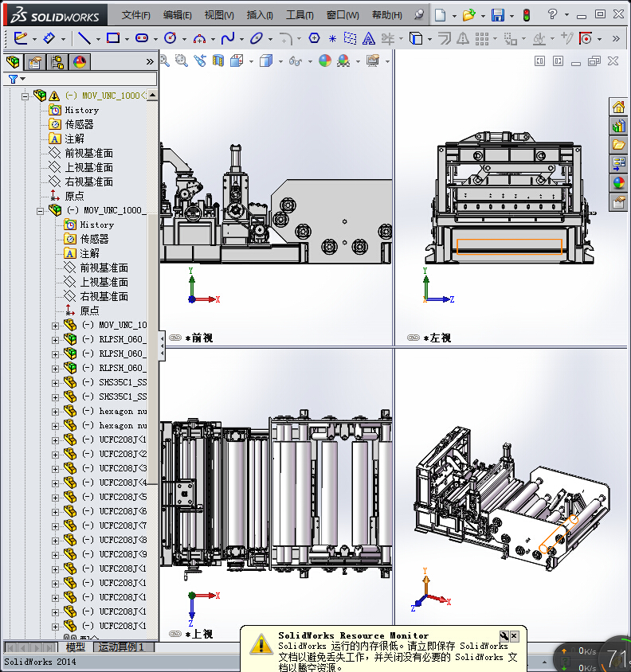Expand the first SHS35C1_SS component
This screenshot has width=631, height=672.
tap(55, 383)
